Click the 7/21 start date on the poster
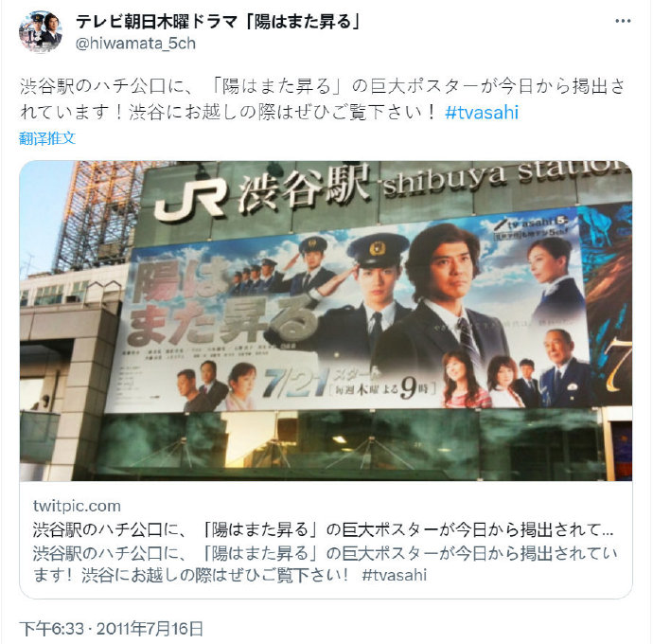Screen dimensions: 653x644 click(294, 383)
